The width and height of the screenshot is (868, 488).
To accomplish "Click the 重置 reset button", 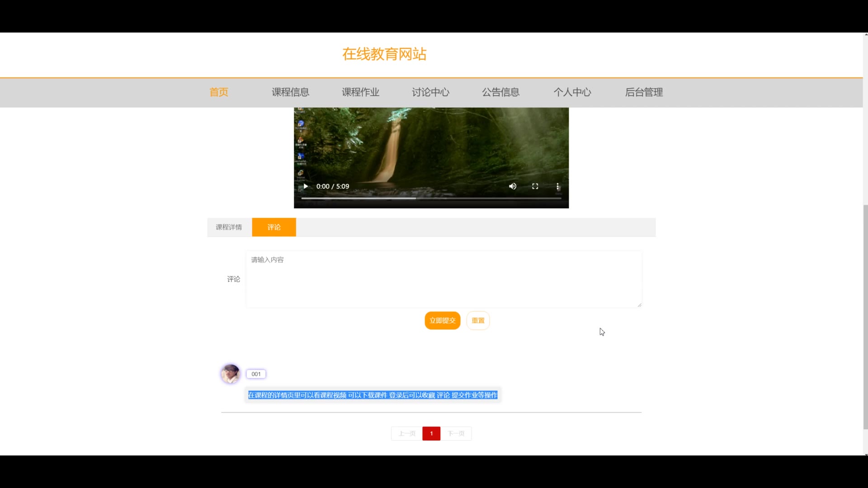I will click(x=478, y=320).
